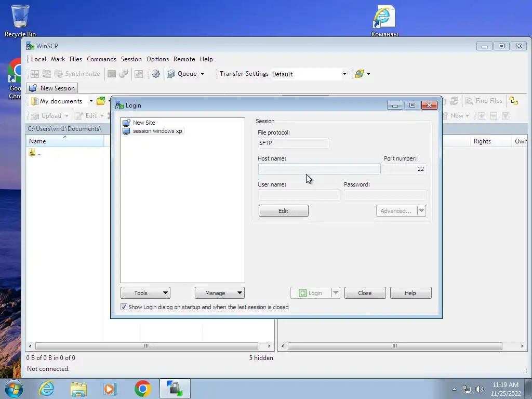
Task: Click the select files plus icon
Action: click(x=482, y=116)
